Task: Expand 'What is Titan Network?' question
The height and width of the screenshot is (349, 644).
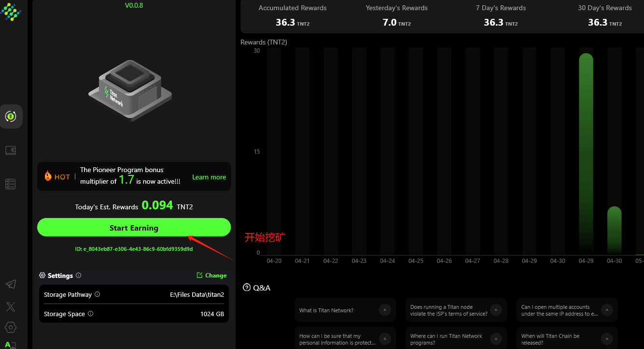Action: [x=345, y=310]
